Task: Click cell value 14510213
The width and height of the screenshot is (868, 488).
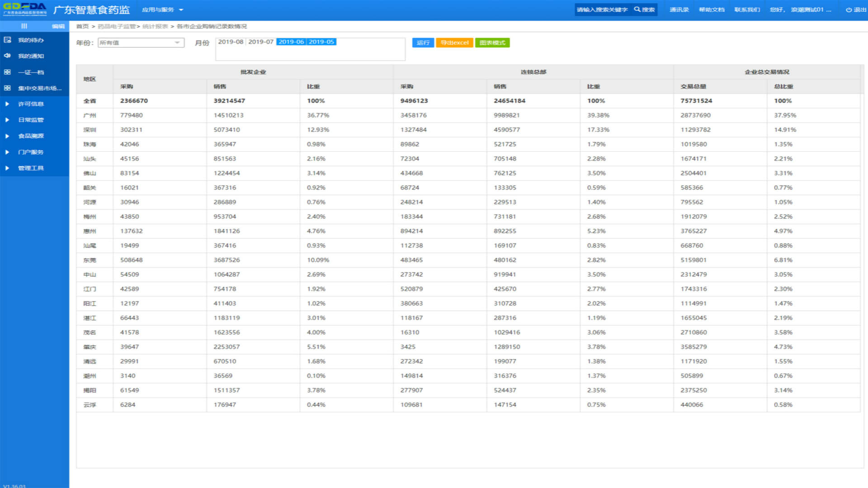Action: point(228,115)
